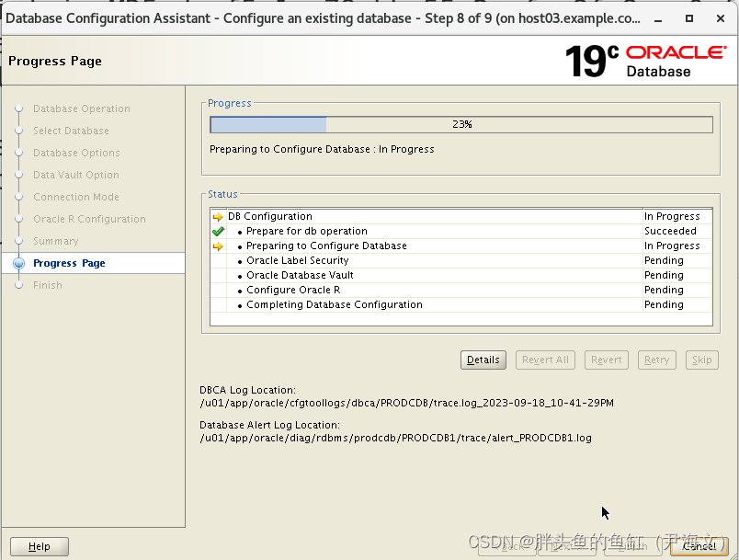Click the Retry button

656,360
